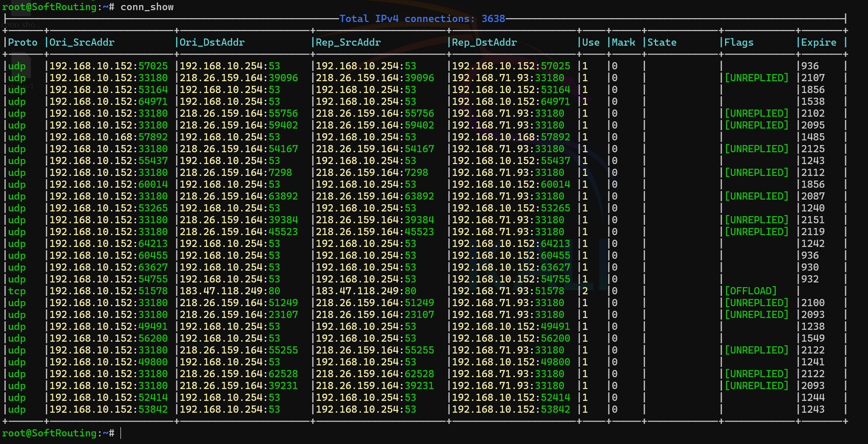Select the Use column header
868x444 pixels.
[x=591, y=42]
